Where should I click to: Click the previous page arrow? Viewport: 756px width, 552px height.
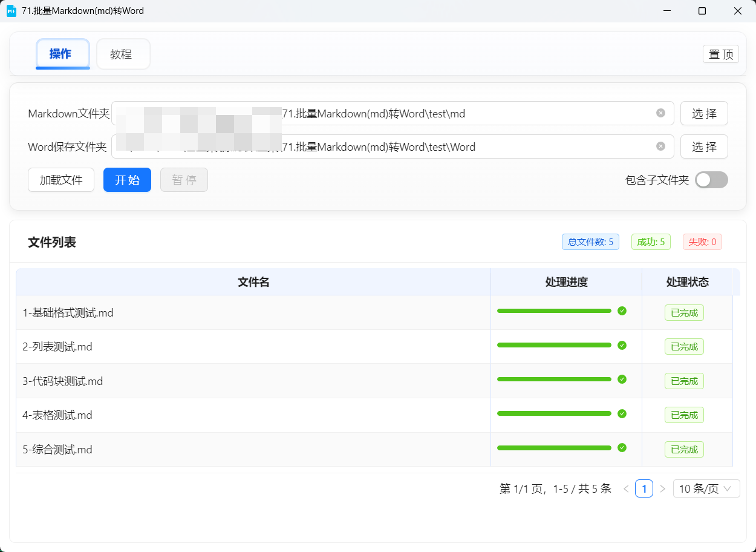625,488
